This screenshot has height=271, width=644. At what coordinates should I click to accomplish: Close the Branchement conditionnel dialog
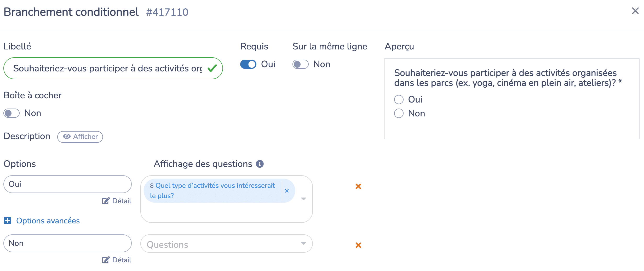635,11
